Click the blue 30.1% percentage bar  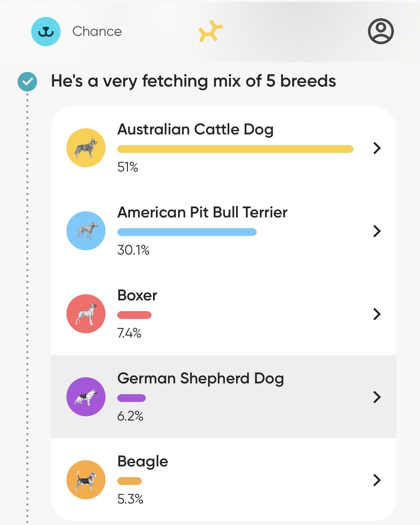coord(187,232)
